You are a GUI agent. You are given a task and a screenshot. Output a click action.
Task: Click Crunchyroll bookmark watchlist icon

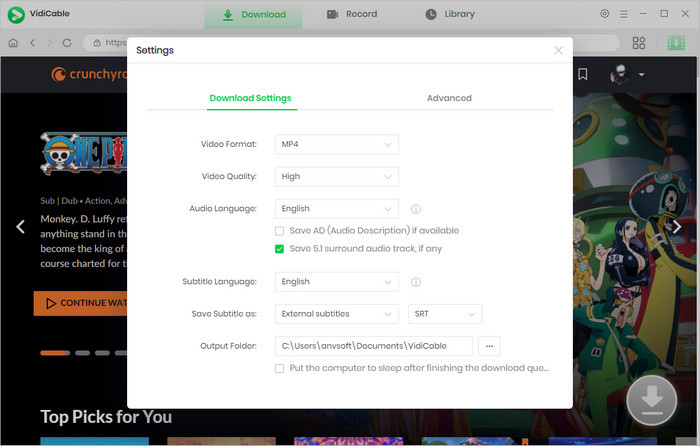coord(583,74)
